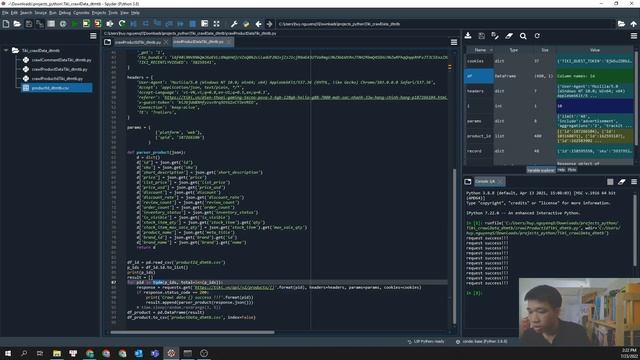Viewport: 640px width, 360px height.
Task: Open the Help menu
Action: tap(135, 13)
